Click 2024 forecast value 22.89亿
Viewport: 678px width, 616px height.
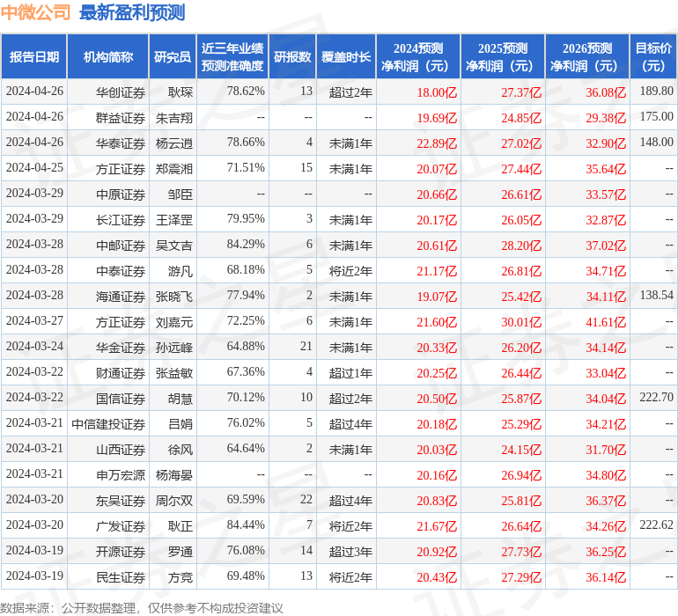(437, 143)
